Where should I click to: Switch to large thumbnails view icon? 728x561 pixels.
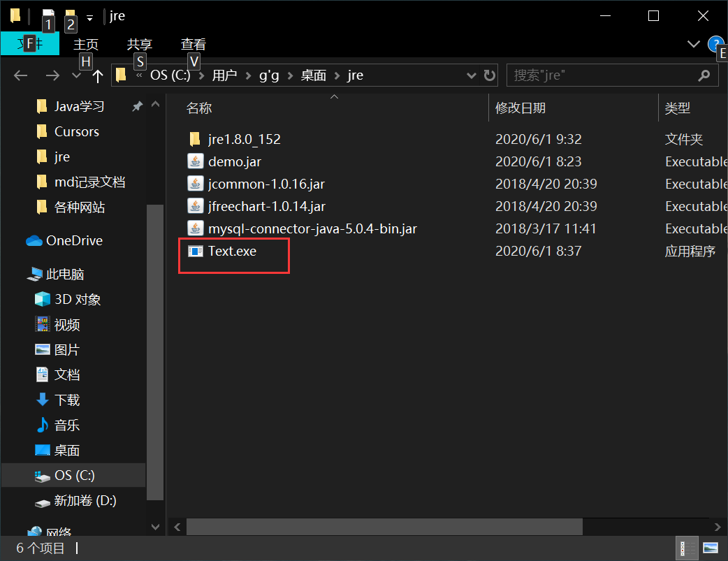pyautogui.click(x=711, y=548)
